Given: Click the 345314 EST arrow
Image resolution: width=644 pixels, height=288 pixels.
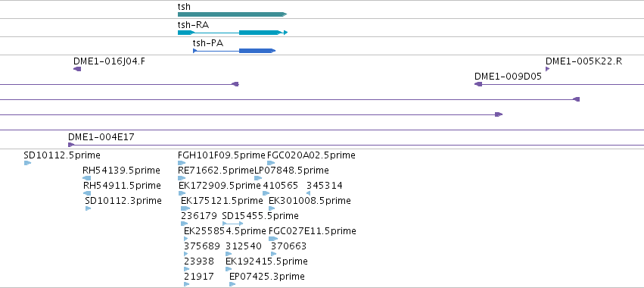Looking at the screenshot, I should (309, 193).
